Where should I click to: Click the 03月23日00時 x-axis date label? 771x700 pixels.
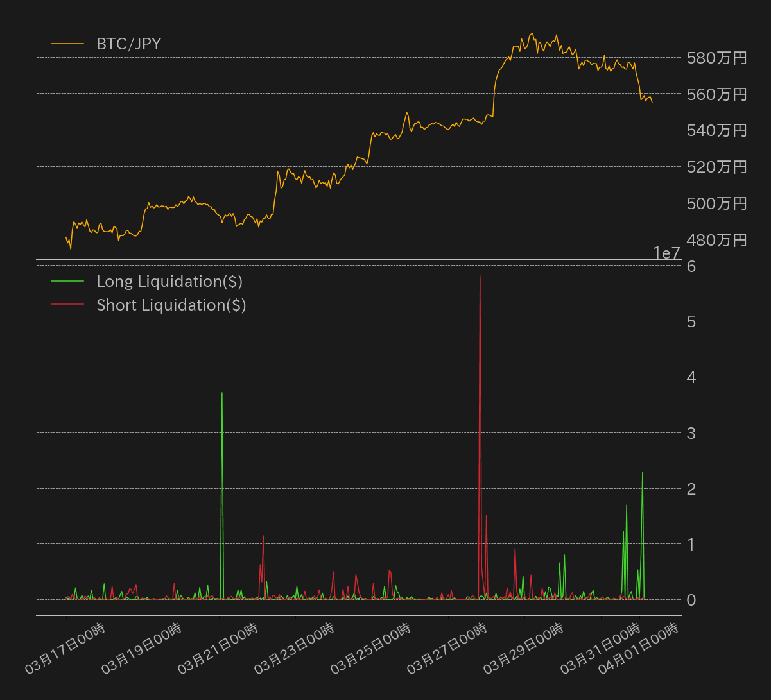click(295, 648)
